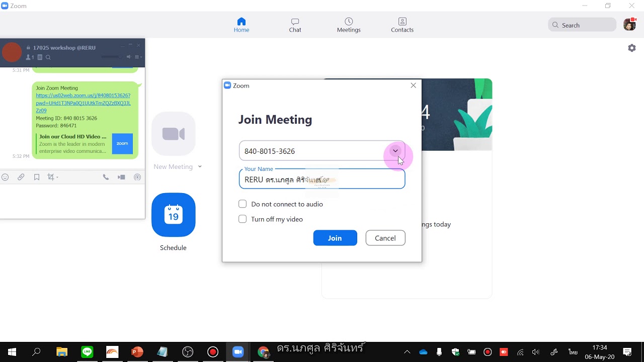Open the LINE chat hamburger menu

[138, 57]
